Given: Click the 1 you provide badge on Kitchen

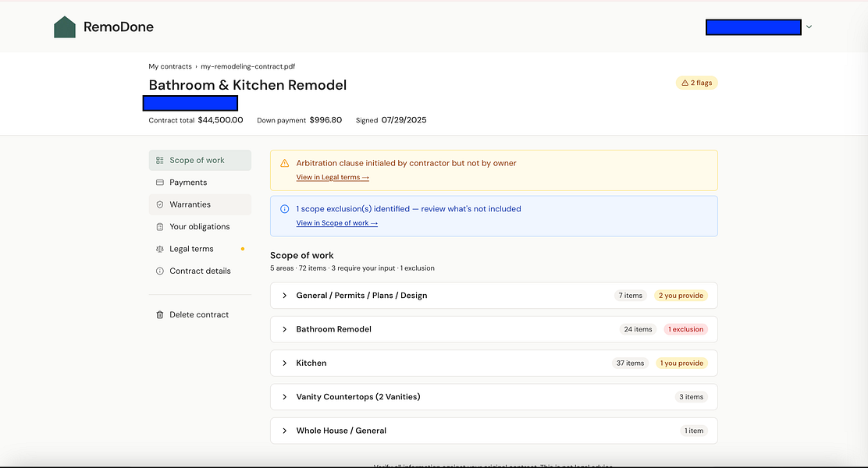Looking at the screenshot, I should tap(681, 363).
